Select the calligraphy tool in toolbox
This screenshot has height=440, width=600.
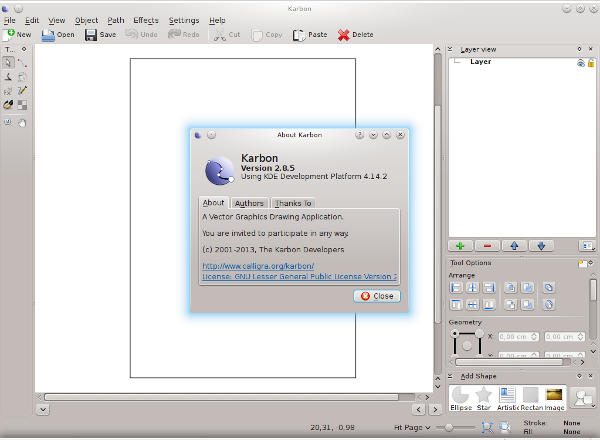[8, 77]
